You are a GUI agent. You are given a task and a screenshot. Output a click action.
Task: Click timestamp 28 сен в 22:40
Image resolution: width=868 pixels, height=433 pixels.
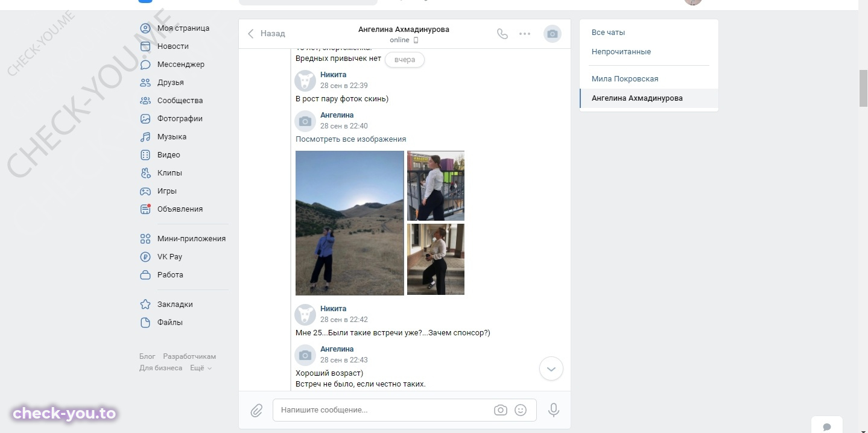[344, 126]
